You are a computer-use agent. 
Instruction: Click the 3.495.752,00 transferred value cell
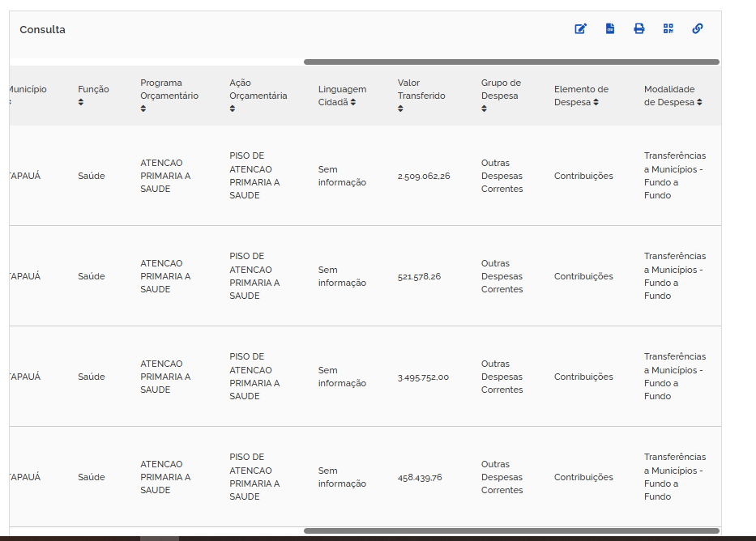click(423, 377)
